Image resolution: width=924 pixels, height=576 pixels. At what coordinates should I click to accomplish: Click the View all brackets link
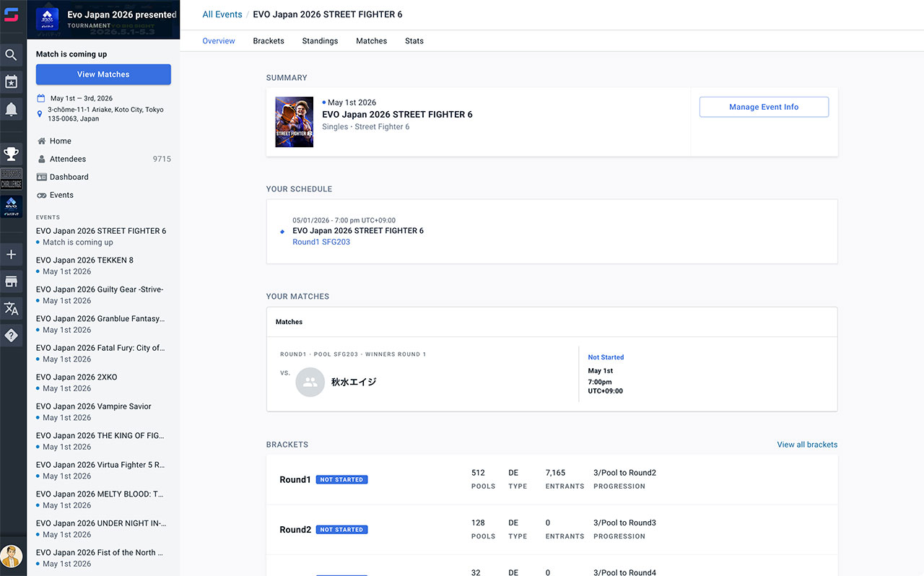click(807, 445)
